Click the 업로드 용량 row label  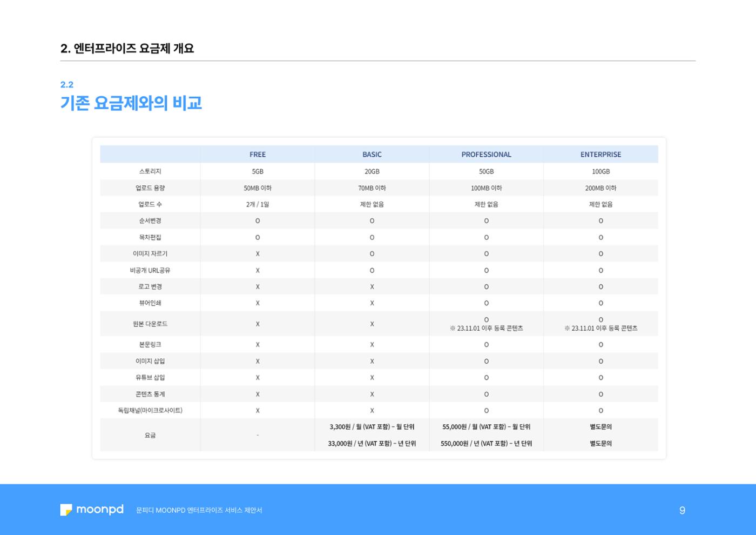click(150, 188)
